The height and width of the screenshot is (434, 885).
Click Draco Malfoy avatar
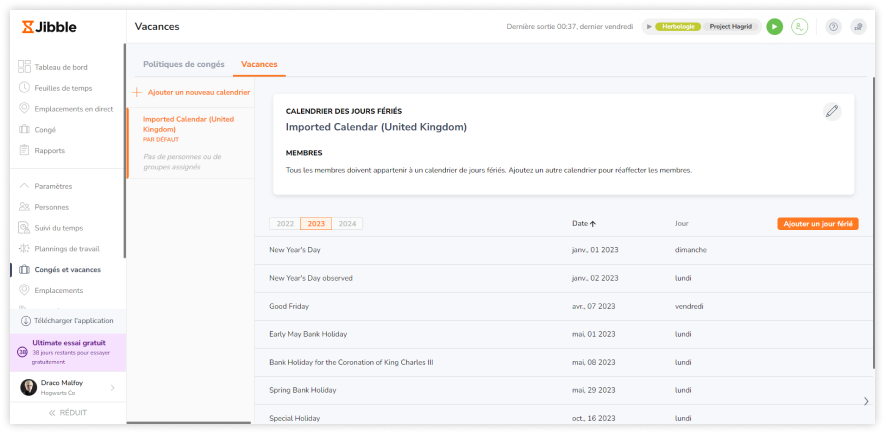point(28,387)
